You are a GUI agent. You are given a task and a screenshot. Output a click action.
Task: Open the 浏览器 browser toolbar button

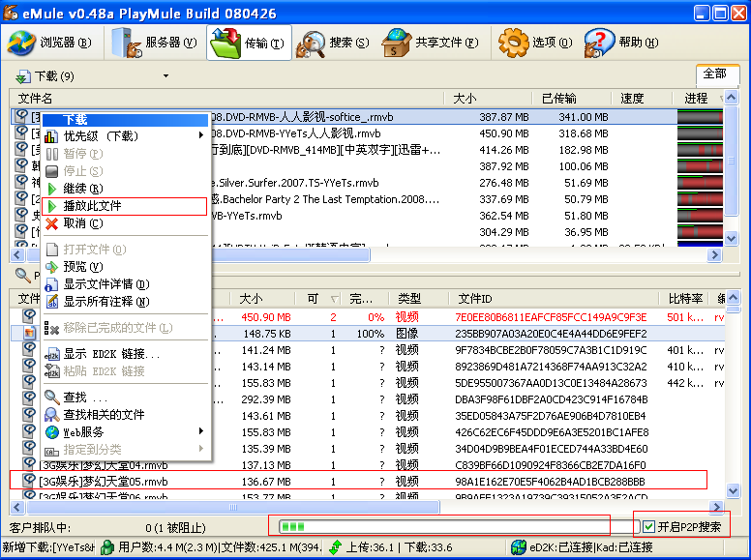(x=49, y=43)
